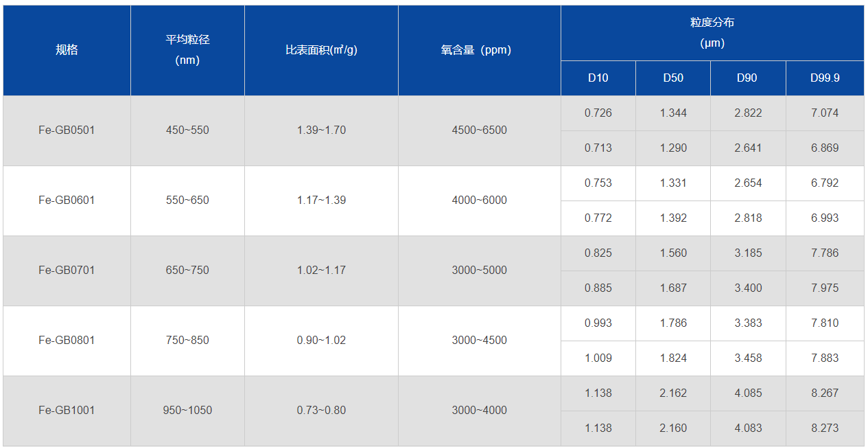Click the 3000~5000 oxygen content cell

pos(479,271)
